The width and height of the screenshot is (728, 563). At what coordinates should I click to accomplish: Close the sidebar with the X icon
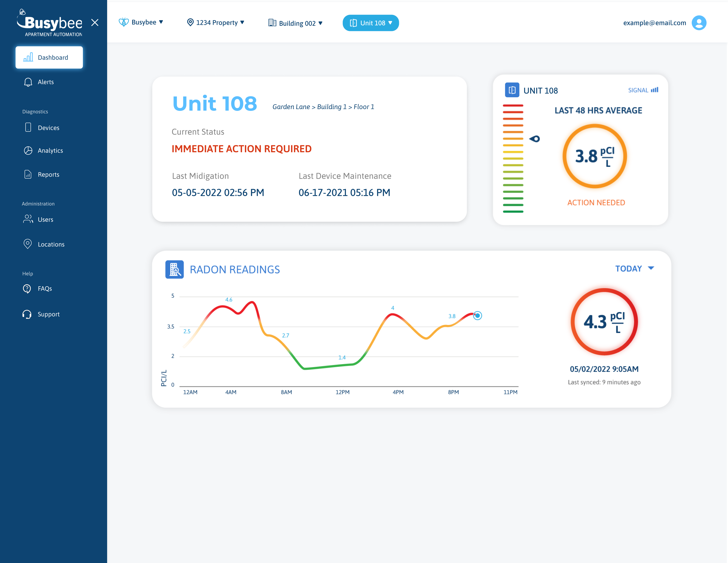(x=95, y=22)
